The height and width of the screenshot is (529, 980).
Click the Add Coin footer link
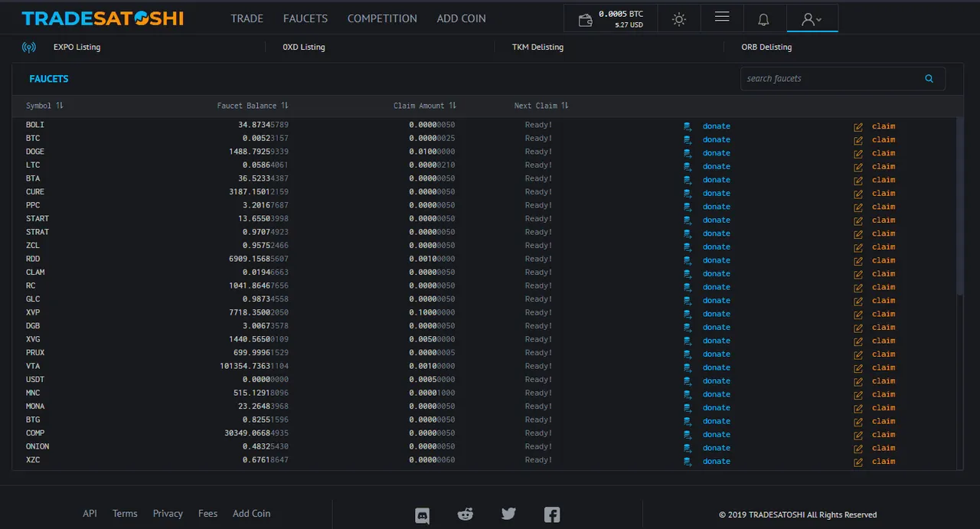coord(251,514)
